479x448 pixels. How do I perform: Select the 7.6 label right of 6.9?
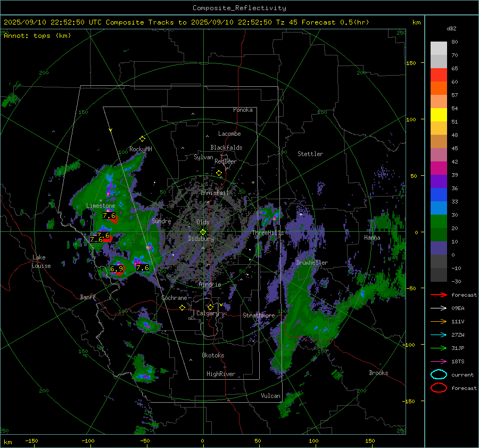(142, 268)
